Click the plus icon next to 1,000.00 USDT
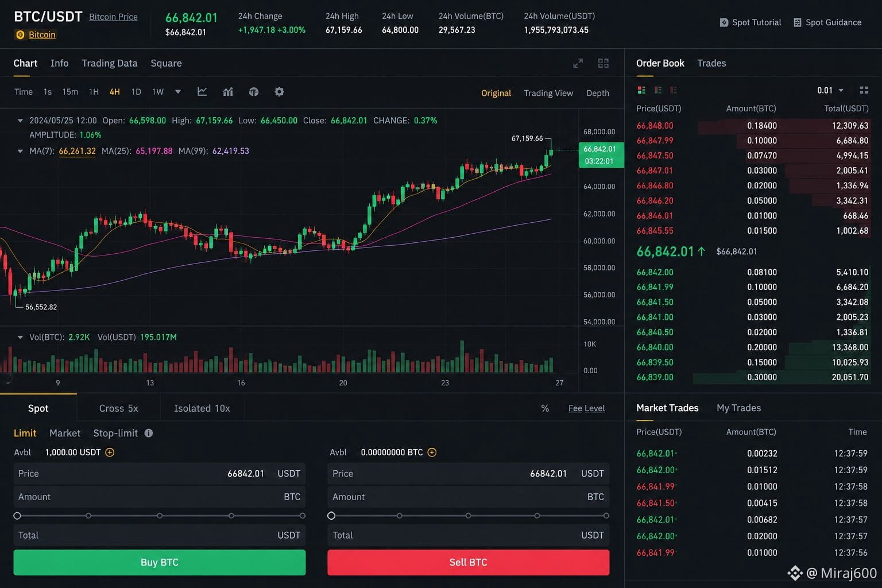882x588 pixels. point(110,452)
